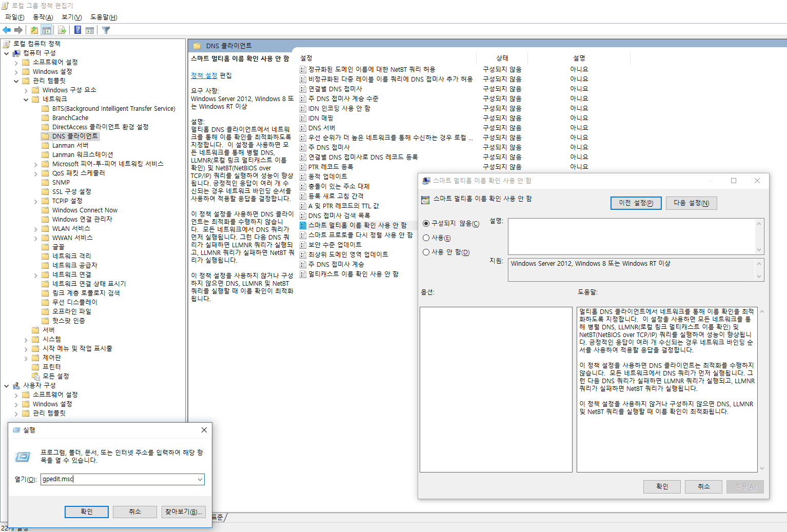Click the Up One Level folder icon

[34, 30]
